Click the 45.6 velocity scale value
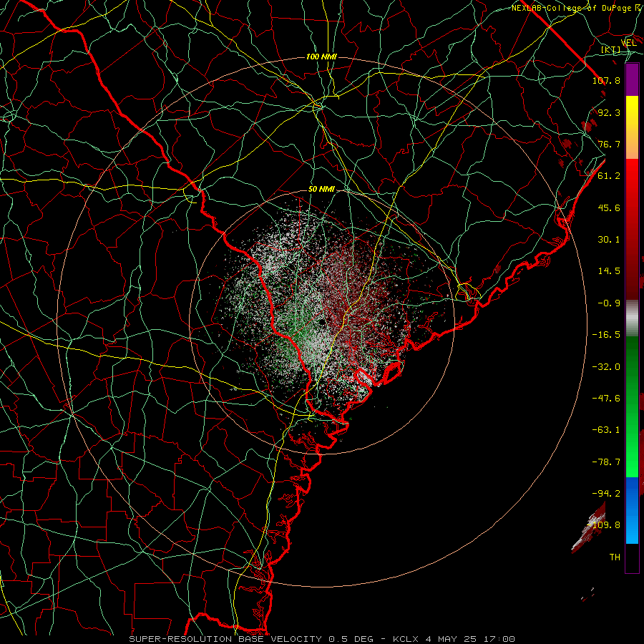The height and width of the screenshot is (644, 644). click(609, 208)
